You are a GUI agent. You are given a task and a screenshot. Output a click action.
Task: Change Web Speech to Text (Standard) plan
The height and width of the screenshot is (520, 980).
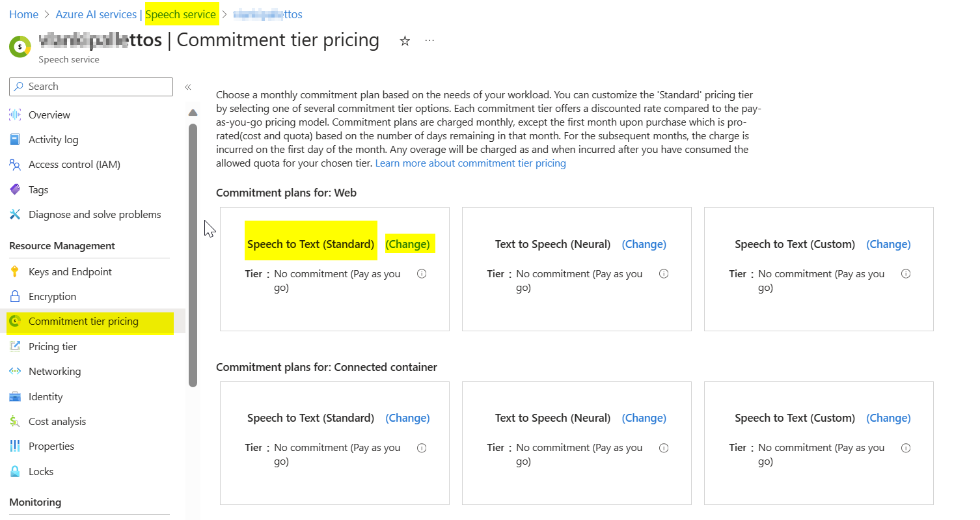pyautogui.click(x=408, y=244)
